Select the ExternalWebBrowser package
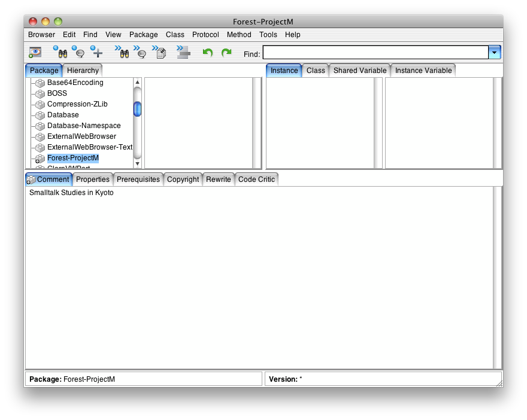This screenshot has height=420, width=527. (x=81, y=136)
